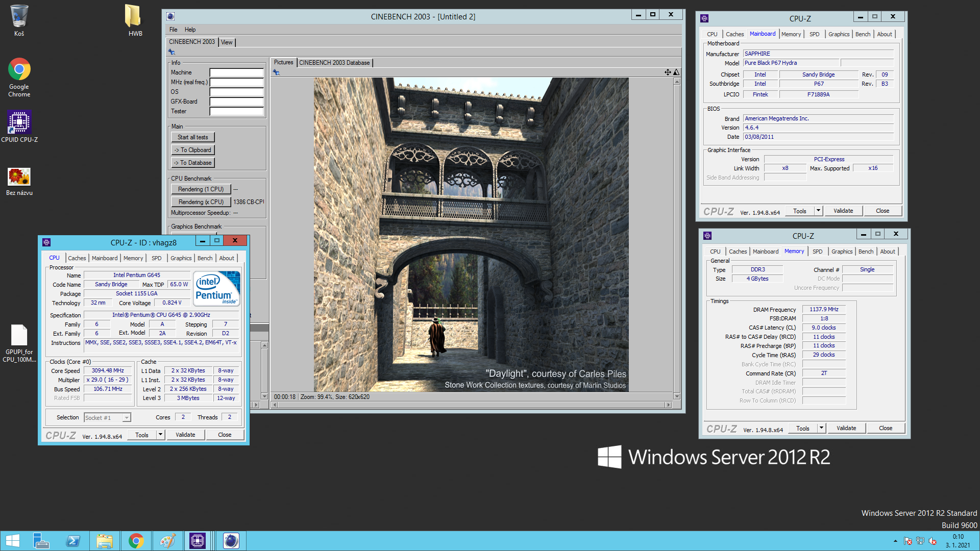The image size is (980, 551).
Task: Click into the Tester input field
Action: (x=237, y=111)
